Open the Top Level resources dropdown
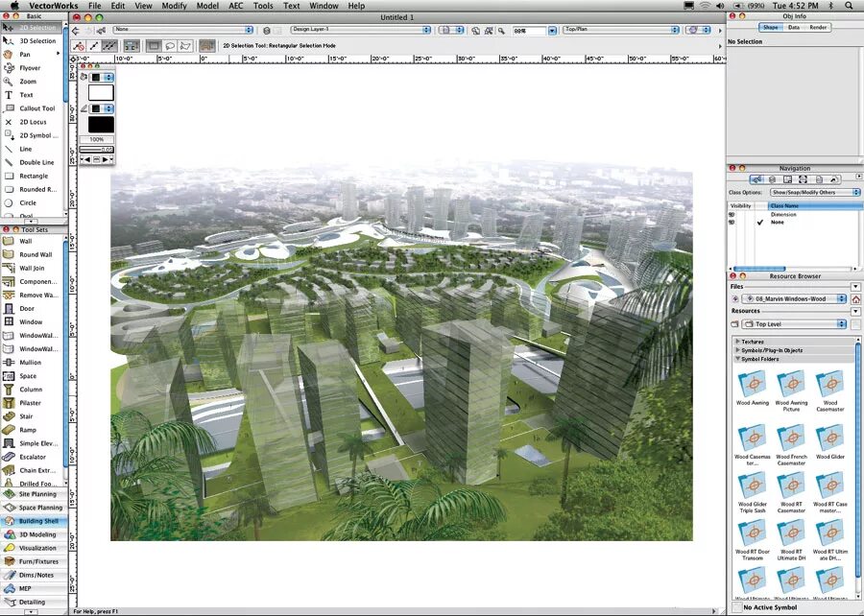The image size is (864, 616). [794, 324]
